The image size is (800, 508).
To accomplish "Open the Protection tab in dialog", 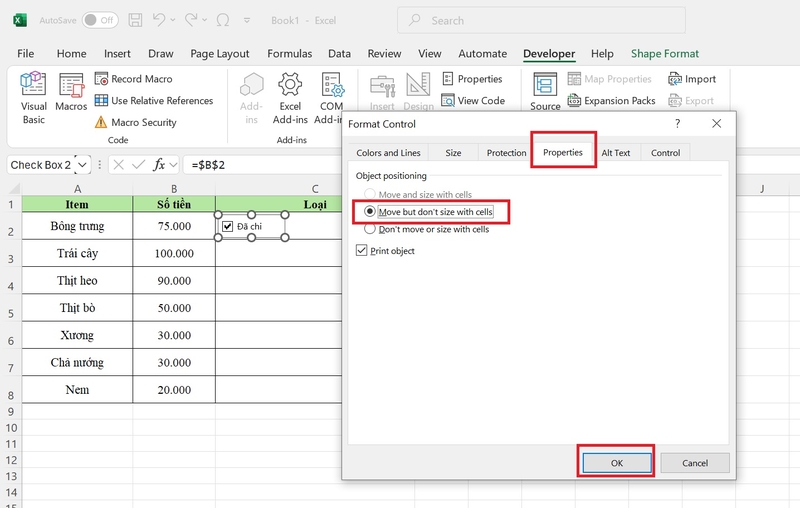I will [506, 153].
